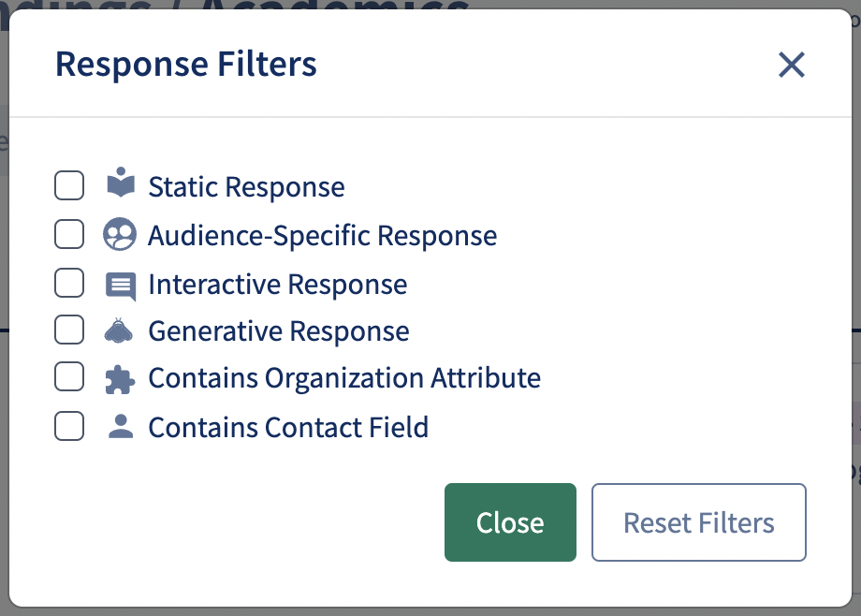
Task: Click the "Contains Contact Field" label text
Action: (288, 428)
